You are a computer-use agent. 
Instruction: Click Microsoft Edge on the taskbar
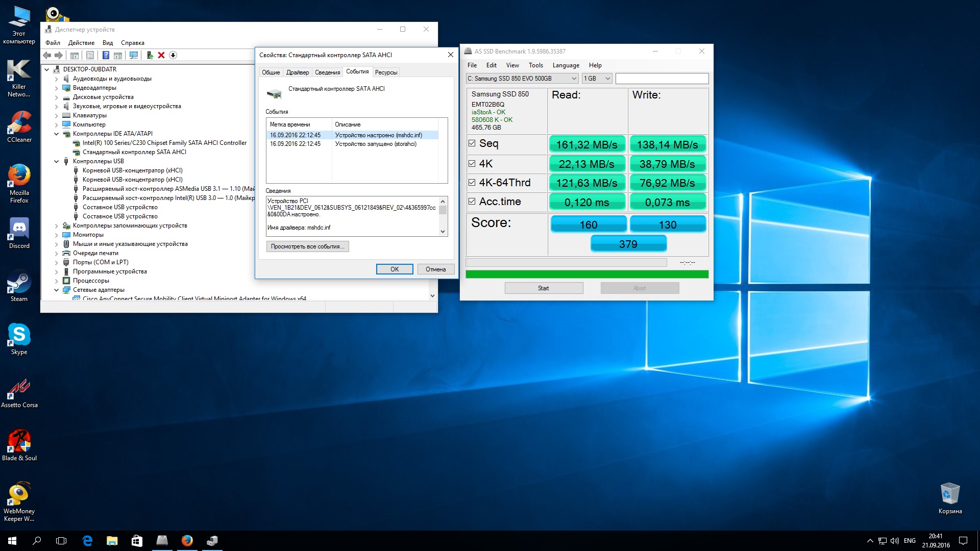click(x=87, y=541)
